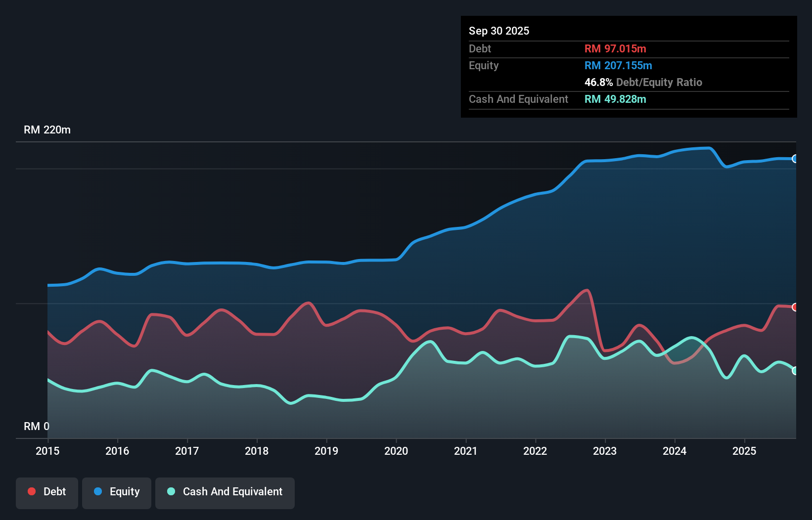Viewport: 812px width, 520px height.
Task: Select the Equity endpoint marker on the chart
Action: 795,159
